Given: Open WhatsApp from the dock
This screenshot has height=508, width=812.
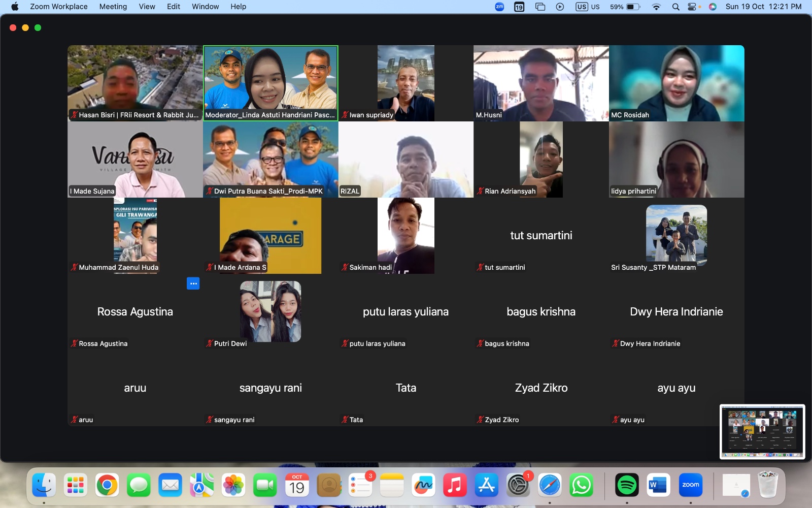Looking at the screenshot, I should point(581,486).
